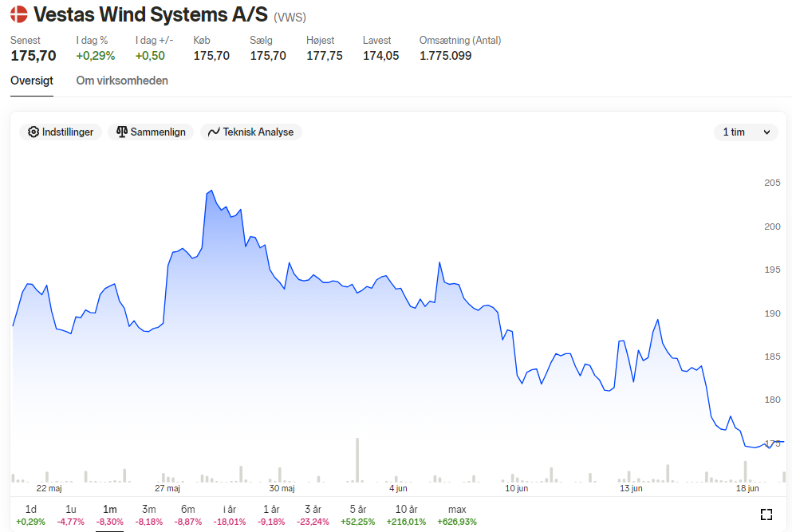Click the 180 price axis label
This screenshot has height=532, width=792.
pyautogui.click(x=772, y=400)
